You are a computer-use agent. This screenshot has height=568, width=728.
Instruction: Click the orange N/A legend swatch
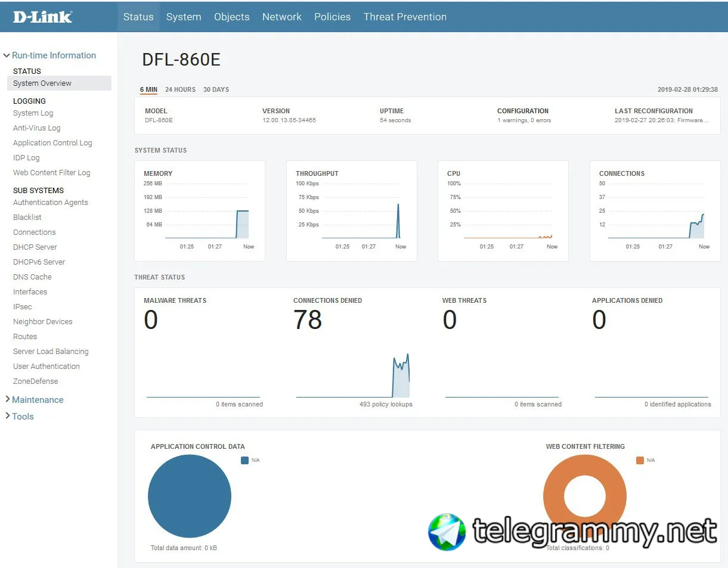(x=640, y=460)
